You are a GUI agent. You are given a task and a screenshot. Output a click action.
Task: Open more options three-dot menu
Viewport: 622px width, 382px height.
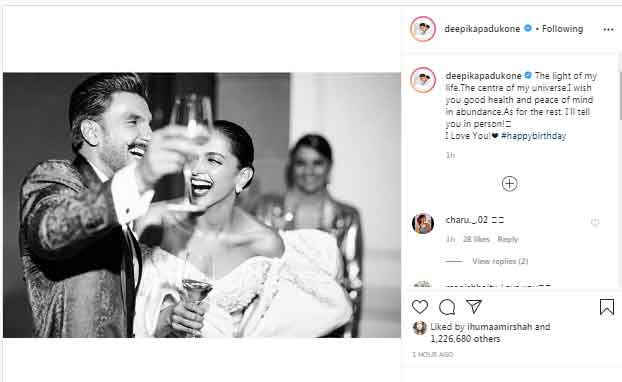click(608, 29)
